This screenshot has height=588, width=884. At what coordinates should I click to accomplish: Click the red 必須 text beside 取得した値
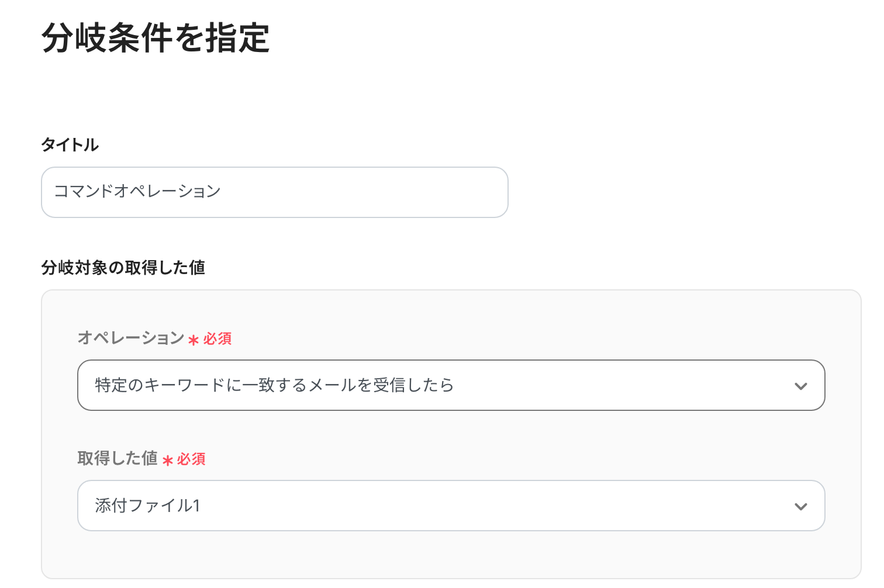(x=191, y=459)
